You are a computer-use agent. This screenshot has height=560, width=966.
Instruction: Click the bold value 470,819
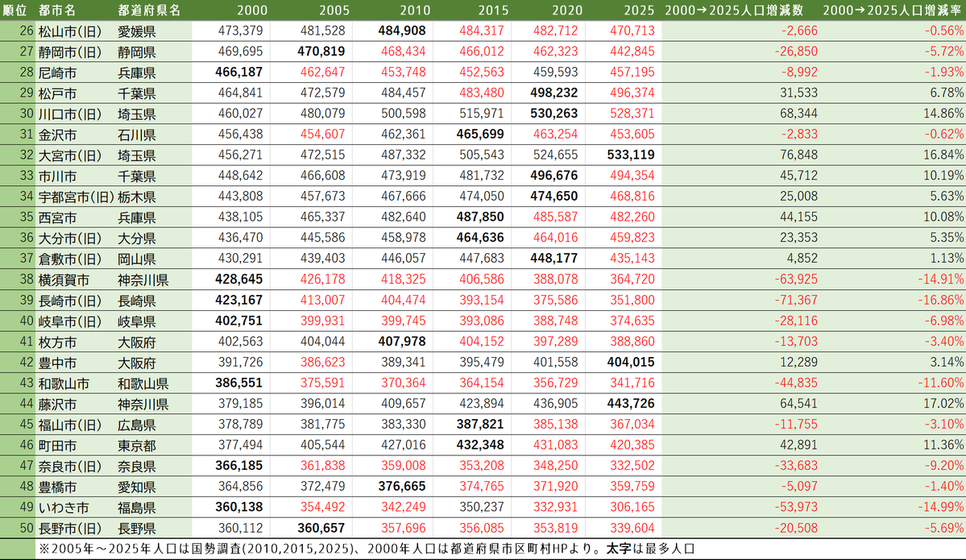click(x=321, y=51)
